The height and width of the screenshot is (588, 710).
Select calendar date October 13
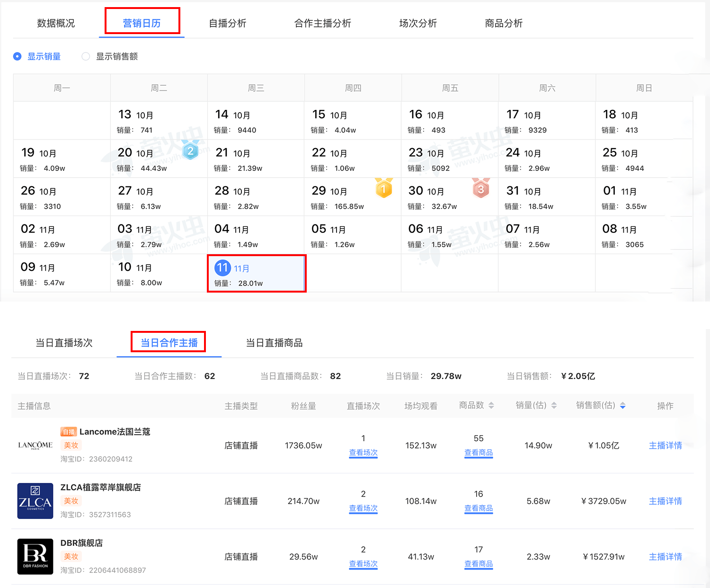coord(159,120)
